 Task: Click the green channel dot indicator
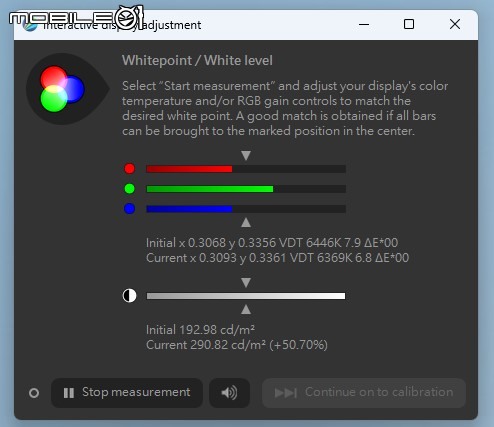coord(130,189)
